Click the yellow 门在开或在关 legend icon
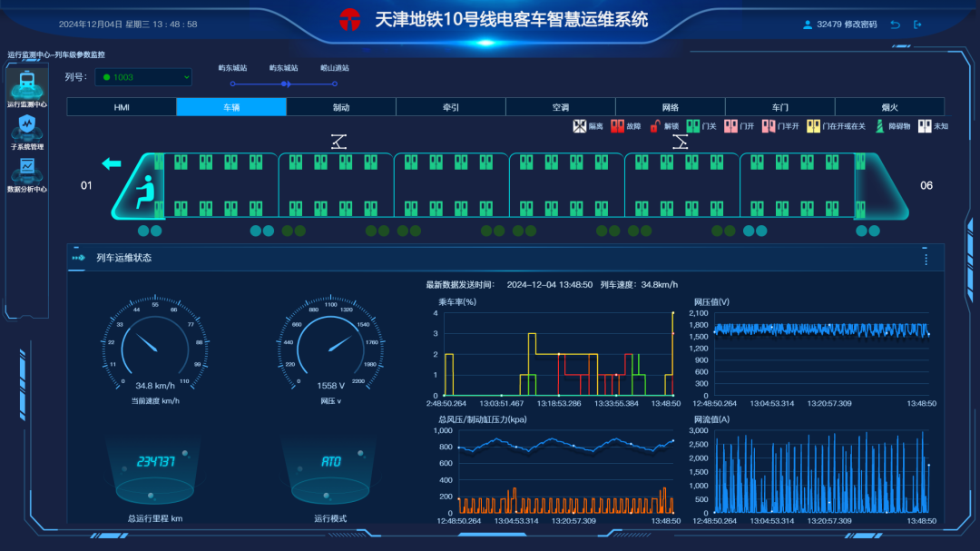980x551 pixels. [x=813, y=125]
